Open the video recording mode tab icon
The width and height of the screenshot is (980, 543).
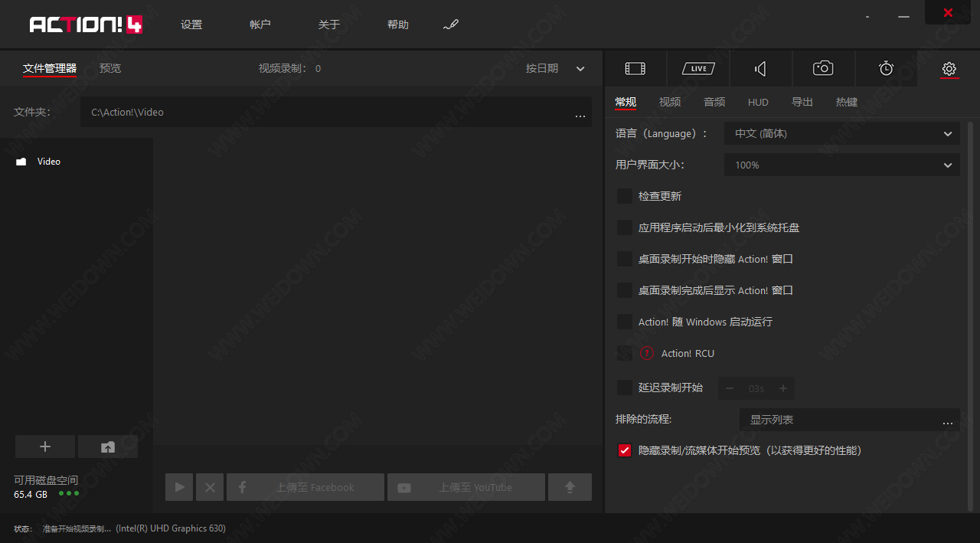tap(635, 69)
